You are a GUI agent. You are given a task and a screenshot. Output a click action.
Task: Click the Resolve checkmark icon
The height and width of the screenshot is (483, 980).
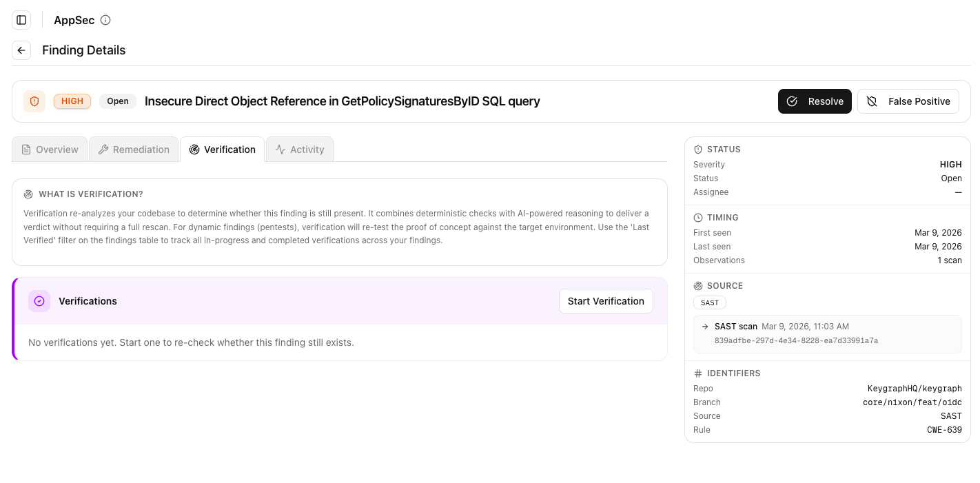coord(792,101)
